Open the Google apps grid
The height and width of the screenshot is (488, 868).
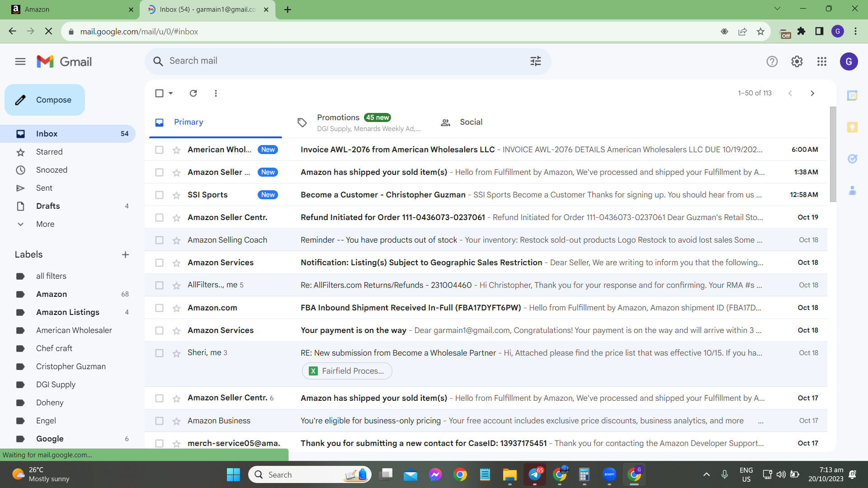pos(822,61)
